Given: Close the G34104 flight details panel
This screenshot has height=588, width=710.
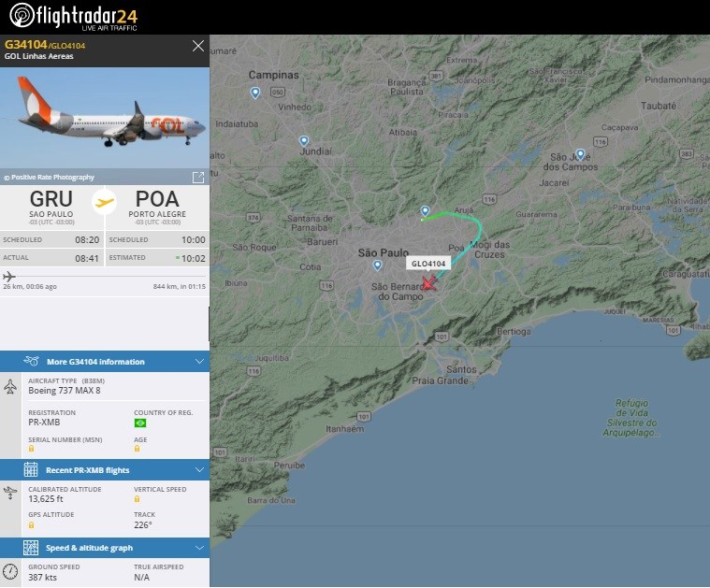Looking at the screenshot, I should tap(198, 46).
